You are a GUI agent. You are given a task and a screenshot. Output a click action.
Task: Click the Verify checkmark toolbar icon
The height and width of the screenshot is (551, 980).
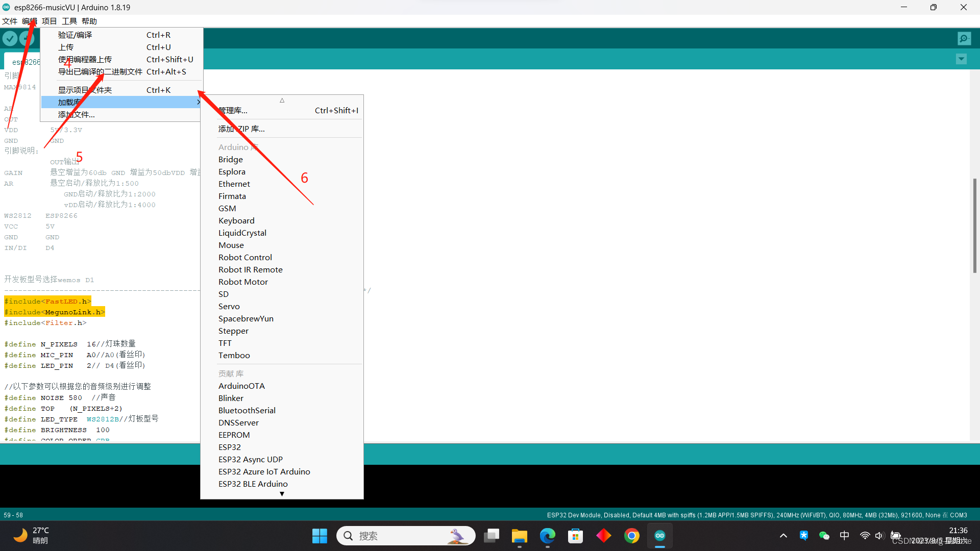tap(10, 39)
